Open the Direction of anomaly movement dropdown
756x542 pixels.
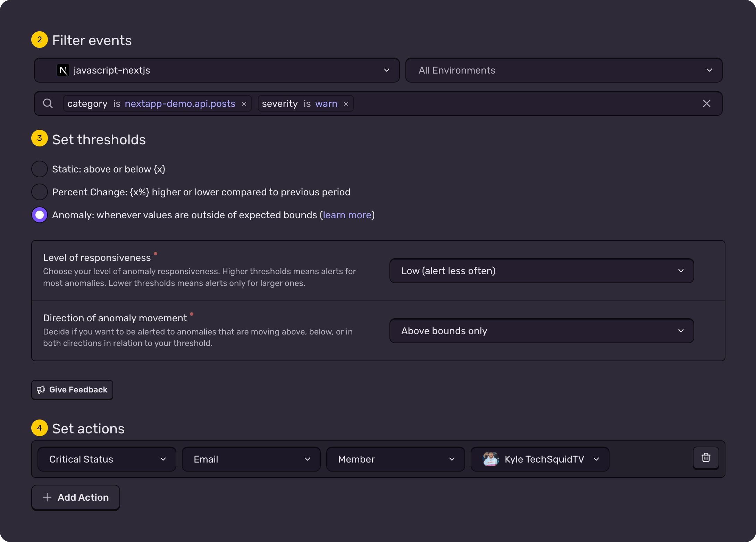541,331
